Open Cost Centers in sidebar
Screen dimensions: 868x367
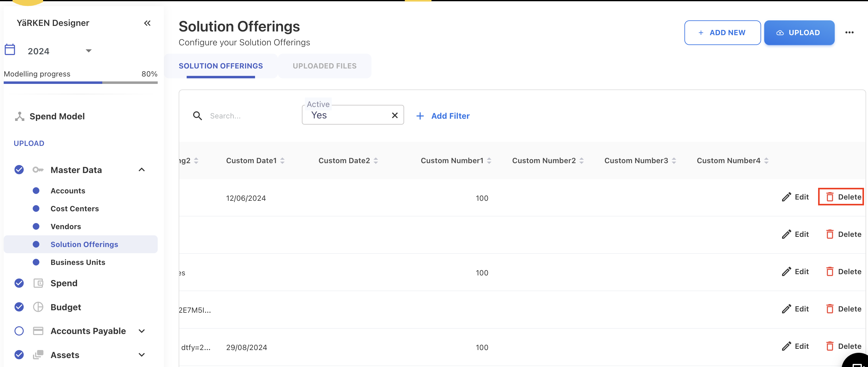coord(75,208)
